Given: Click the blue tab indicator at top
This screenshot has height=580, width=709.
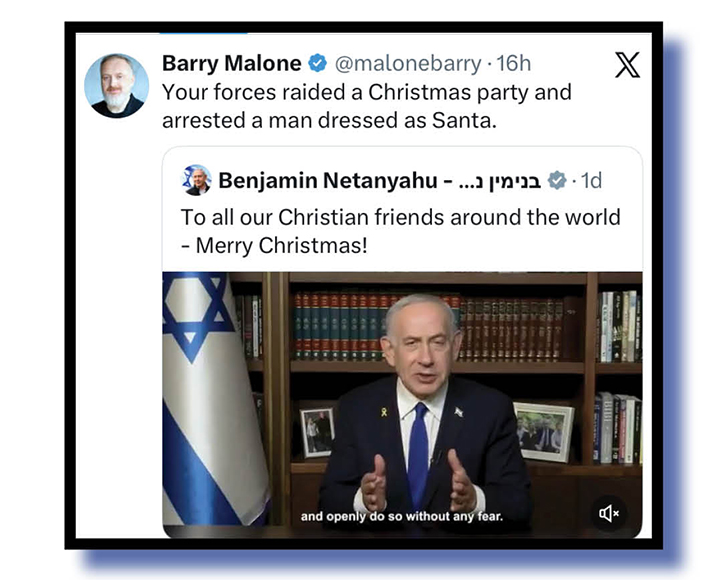Looking at the screenshot, I should [x=203, y=33].
